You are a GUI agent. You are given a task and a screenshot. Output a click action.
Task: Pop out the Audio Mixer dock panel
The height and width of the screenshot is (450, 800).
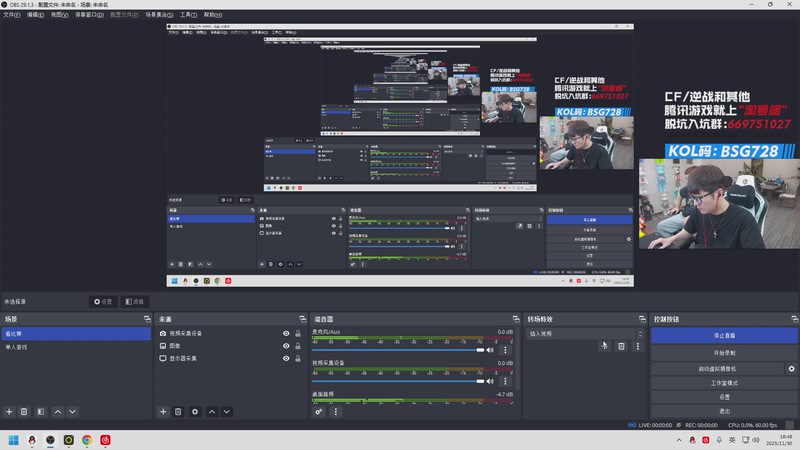point(516,319)
